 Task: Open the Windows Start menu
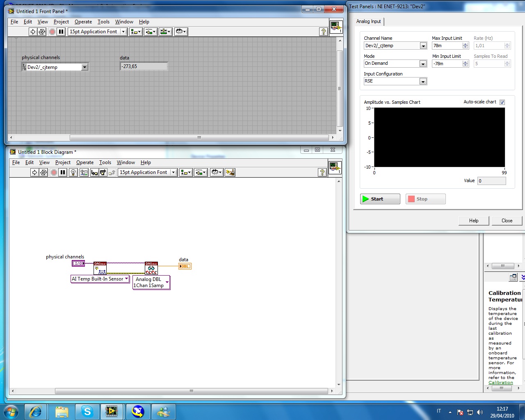pos(11,411)
